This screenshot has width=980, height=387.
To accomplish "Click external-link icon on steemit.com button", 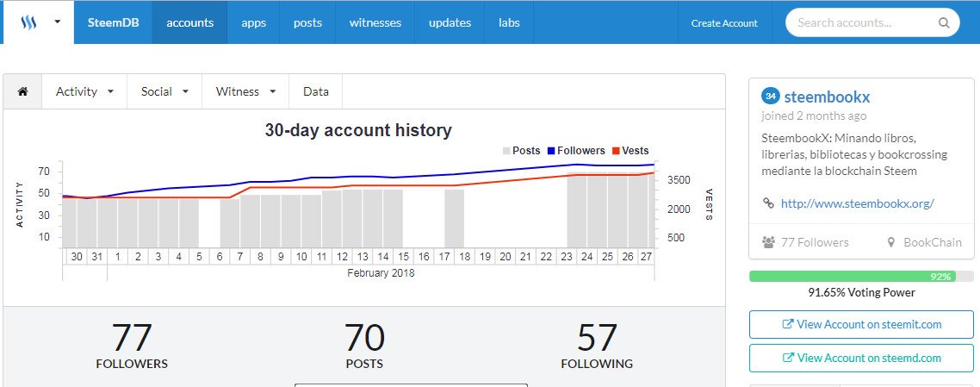I will (x=788, y=324).
